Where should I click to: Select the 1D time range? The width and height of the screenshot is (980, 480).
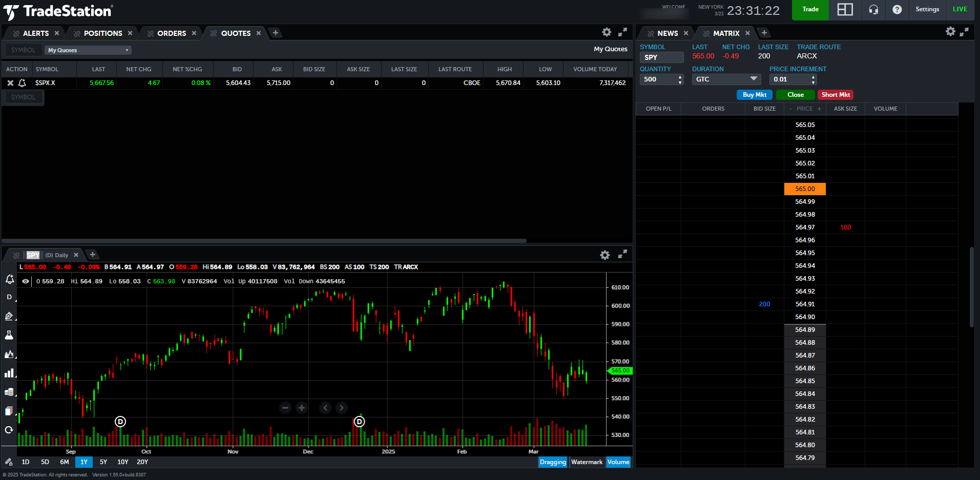point(26,462)
